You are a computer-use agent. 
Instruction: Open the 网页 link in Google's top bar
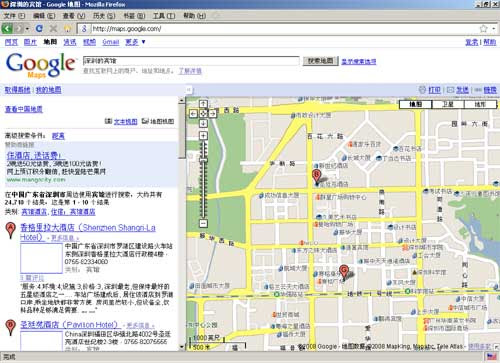11,42
